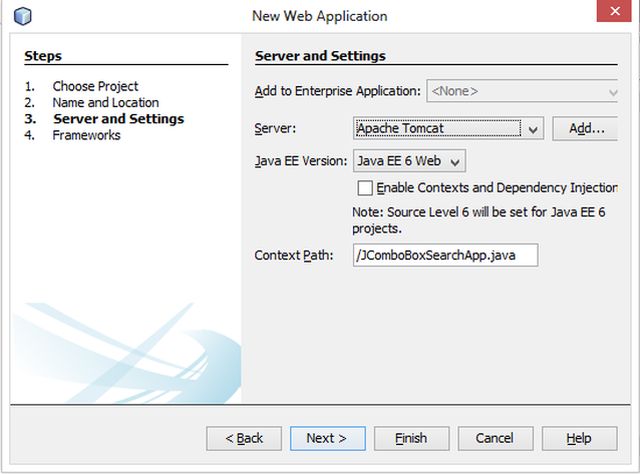
Task: Select the Choose Project step
Action: click(x=96, y=86)
